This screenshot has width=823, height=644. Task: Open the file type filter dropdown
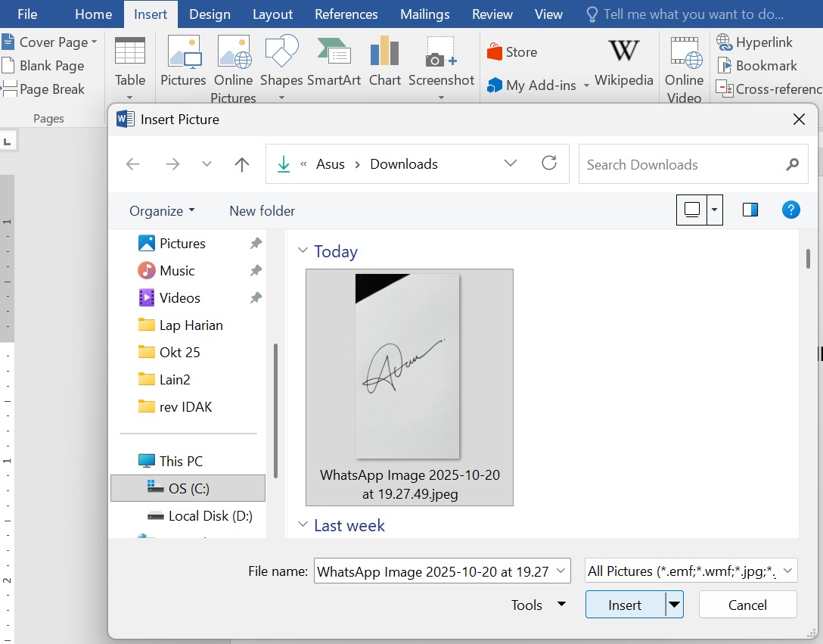tap(691, 571)
